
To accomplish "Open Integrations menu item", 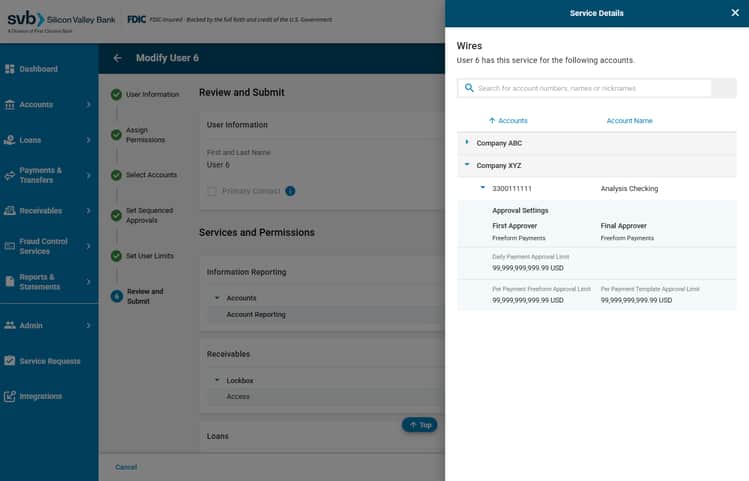I will pyautogui.click(x=41, y=396).
